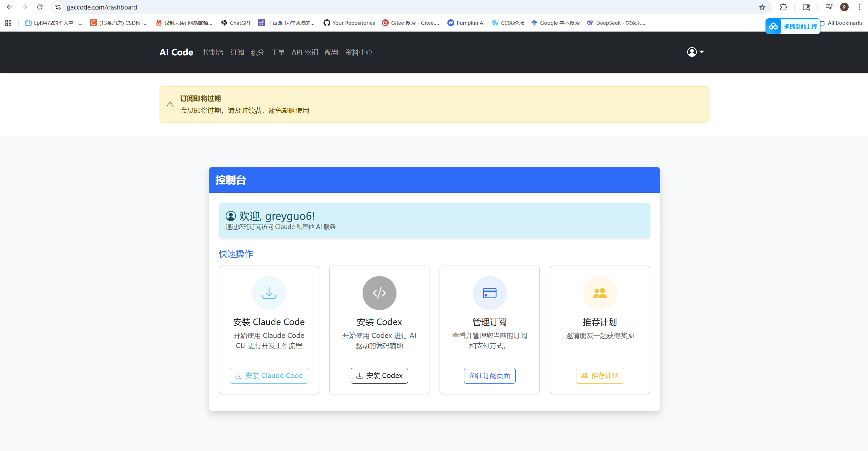Bookmark the page with the star icon
Screen dimensions: 868x451
coord(762,7)
